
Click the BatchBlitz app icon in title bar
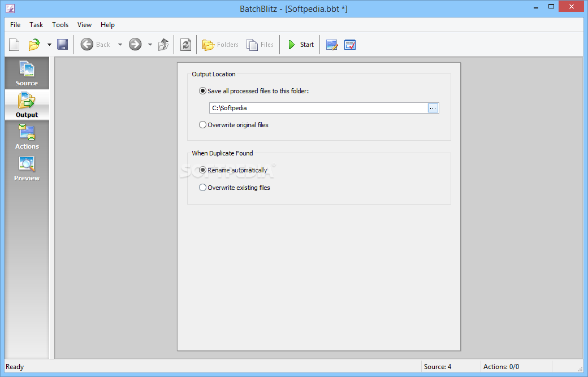tap(10, 8)
